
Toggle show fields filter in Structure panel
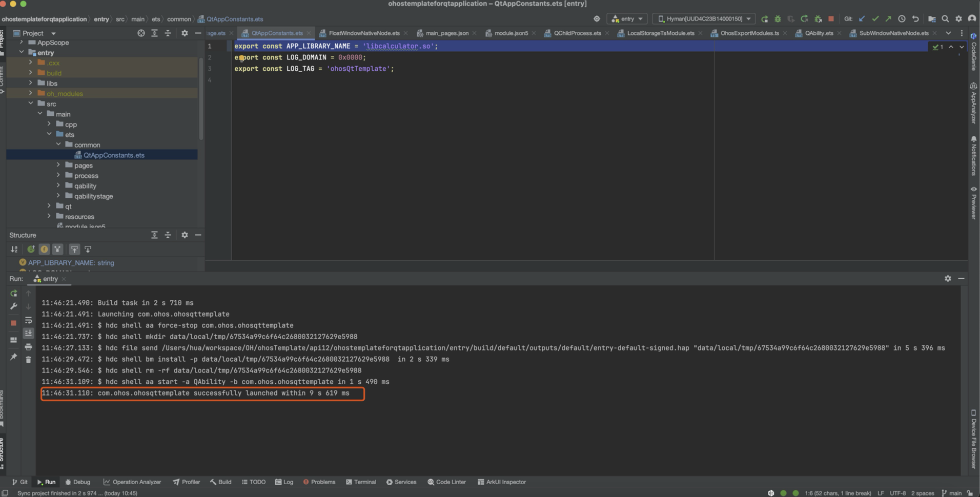[x=44, y=250]
